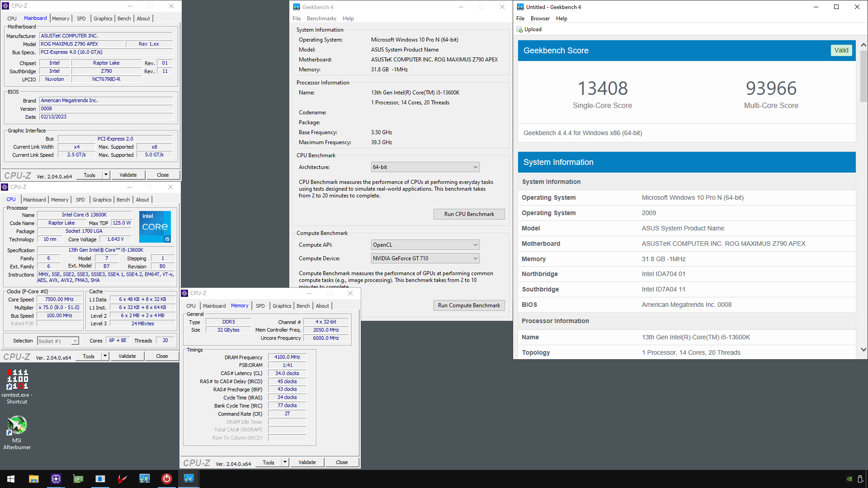Screen dimensions: 868x488
Task: Click the Maximum Frequency 39.3 GHz value
Action: point(381,142)
